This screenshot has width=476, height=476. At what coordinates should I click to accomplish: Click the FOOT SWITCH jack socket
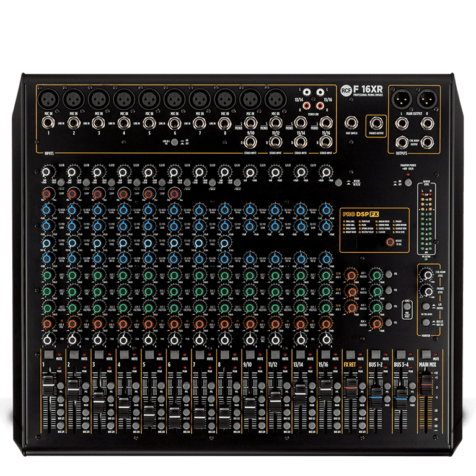[352, 123]
